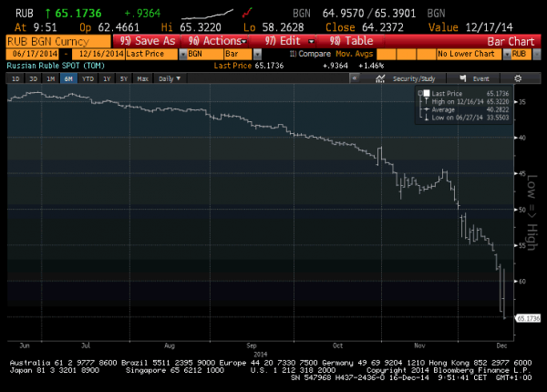The height and width of the screenshot is (392, 547).
Task: Click the Last Price legend square
Action: (x=426, y=94)
